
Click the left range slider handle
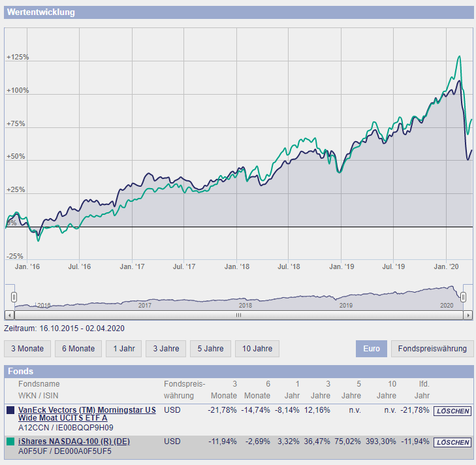[14, 297]
